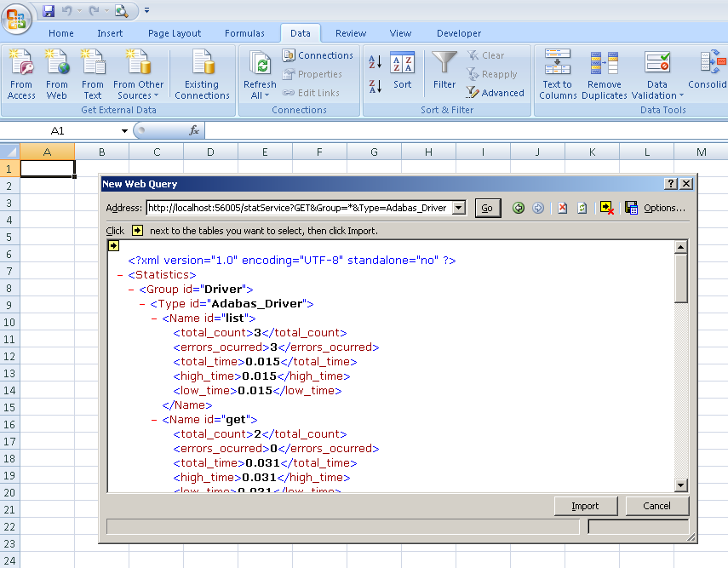Switch to the Review tab
728x568 pixels.
coord(351,33)
